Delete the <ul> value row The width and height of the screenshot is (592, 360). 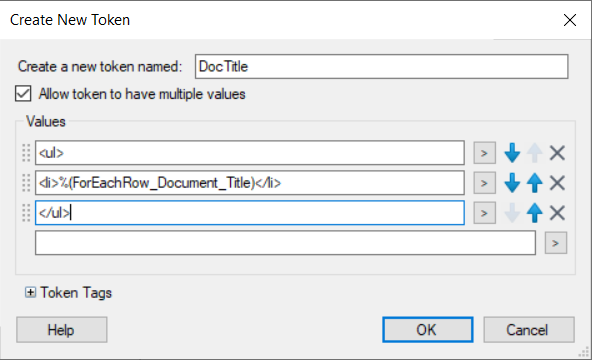pyautogui.click(x=557, y=153)
